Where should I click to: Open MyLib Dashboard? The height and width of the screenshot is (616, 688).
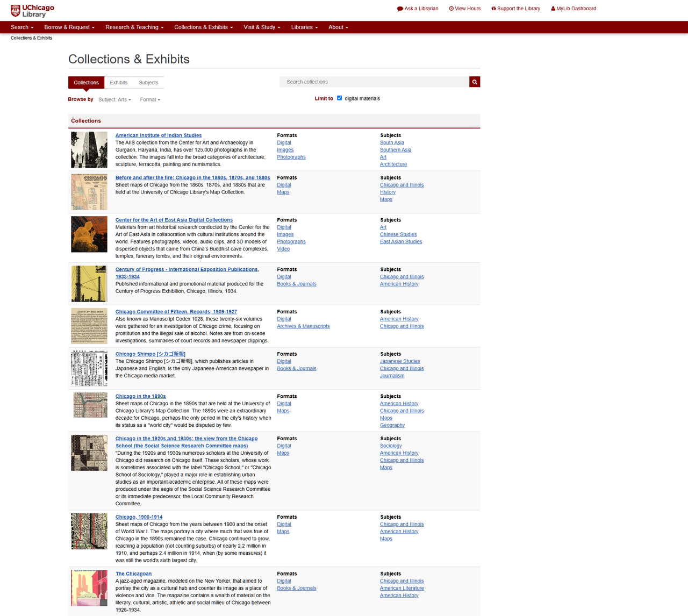click(x=574, y=9)
